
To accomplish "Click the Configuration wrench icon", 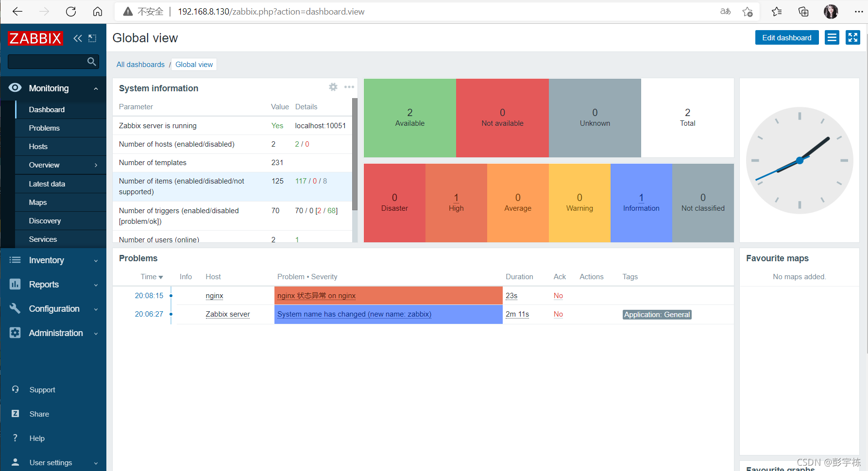I will (x=15, y=308).
